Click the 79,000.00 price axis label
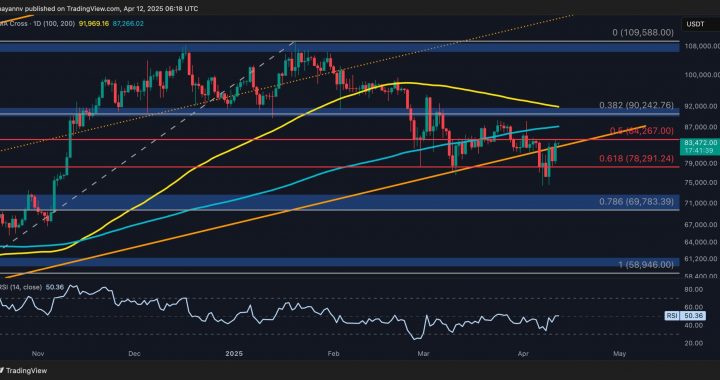 coord(700,163)
